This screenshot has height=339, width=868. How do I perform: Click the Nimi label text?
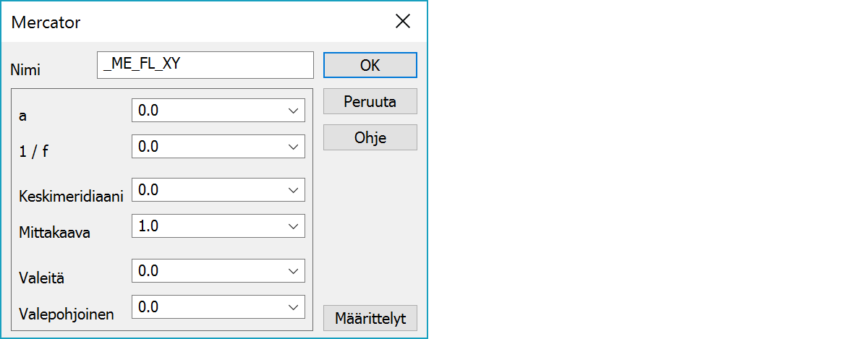point(26,70)
